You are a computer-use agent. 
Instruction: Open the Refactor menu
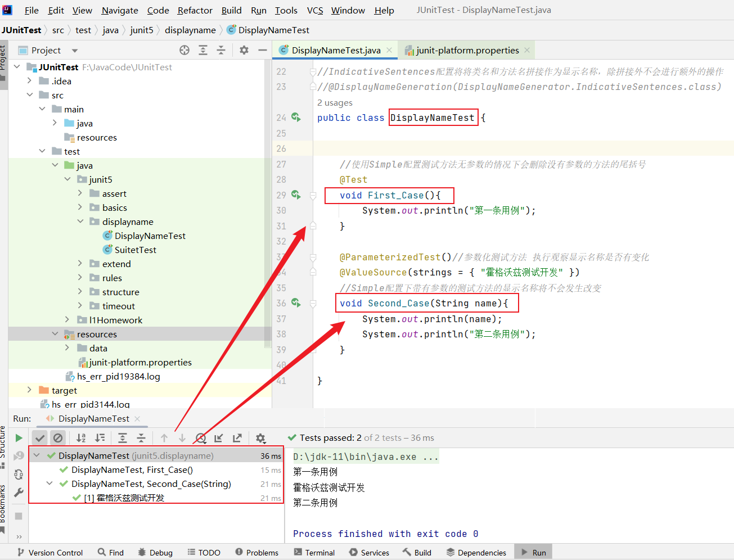click(195, 10)
